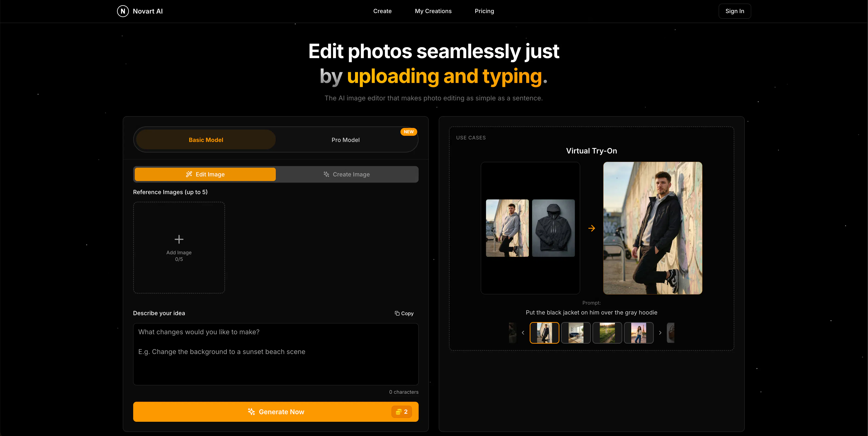Screen dimensions: 868x436
Task: Copy the prompt with Copy button
Action: [404, 313]
